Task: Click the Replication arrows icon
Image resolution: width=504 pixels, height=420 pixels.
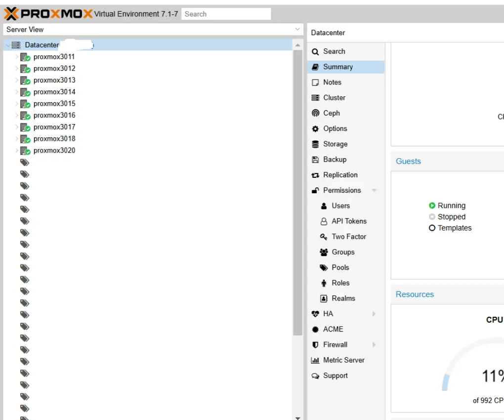Action: 315,175
